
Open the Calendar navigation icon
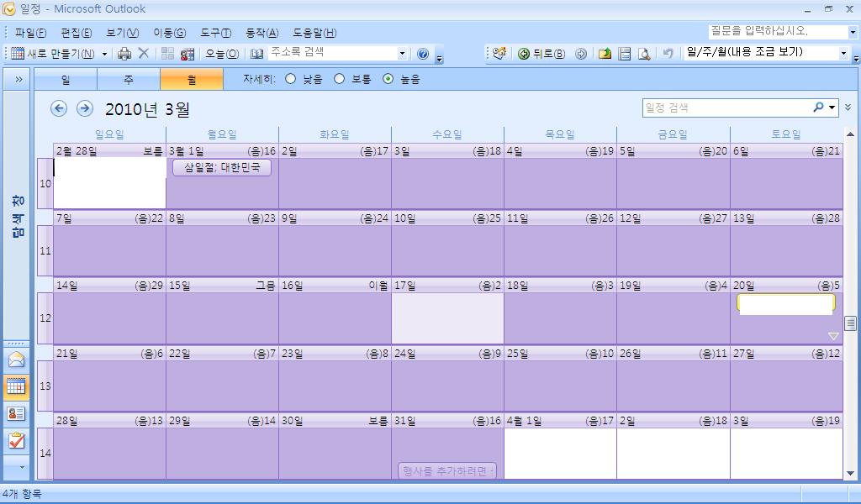[17, 386]
